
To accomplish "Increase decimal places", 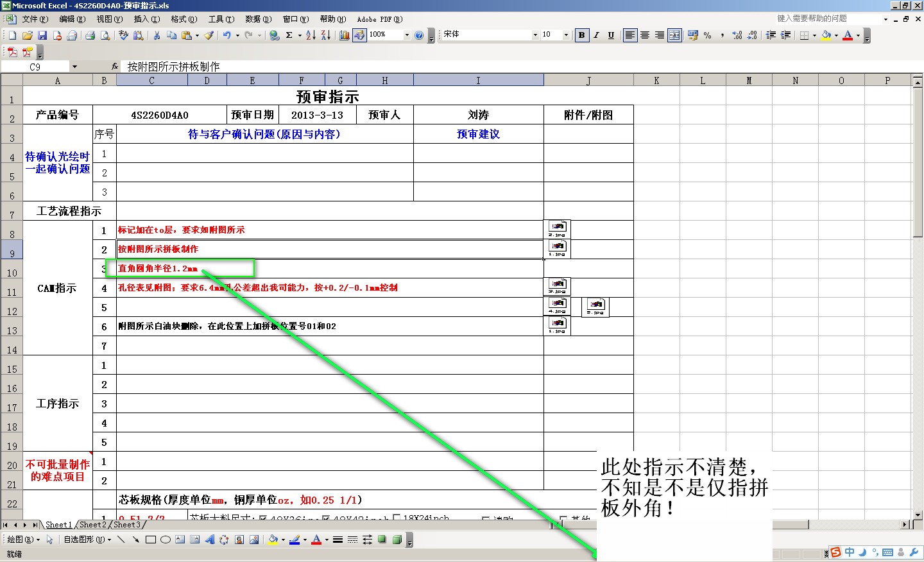I will [x=737, y=35].
